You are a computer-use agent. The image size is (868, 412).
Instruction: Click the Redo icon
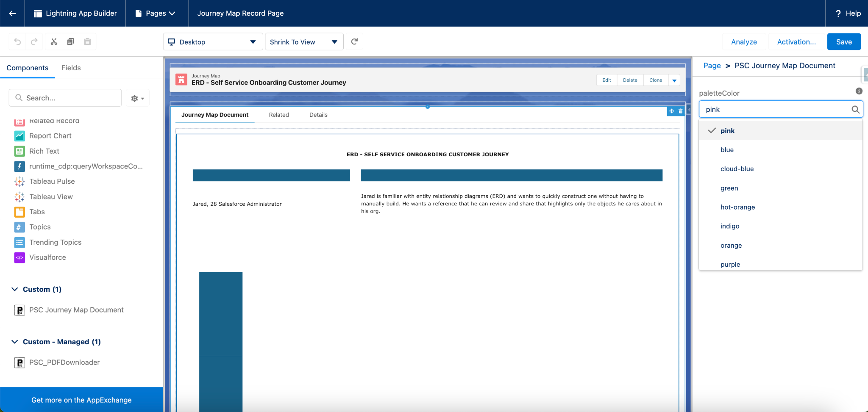[34, 41]
